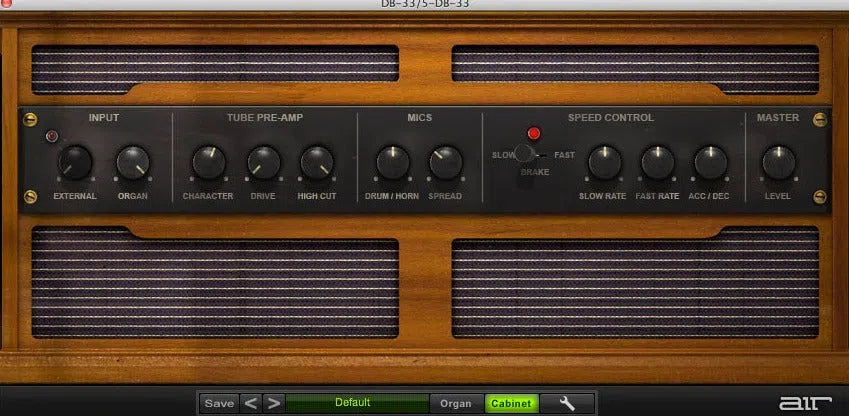Click the red speed control LED
The image size is (849, 416).
(x=534, y=133)
